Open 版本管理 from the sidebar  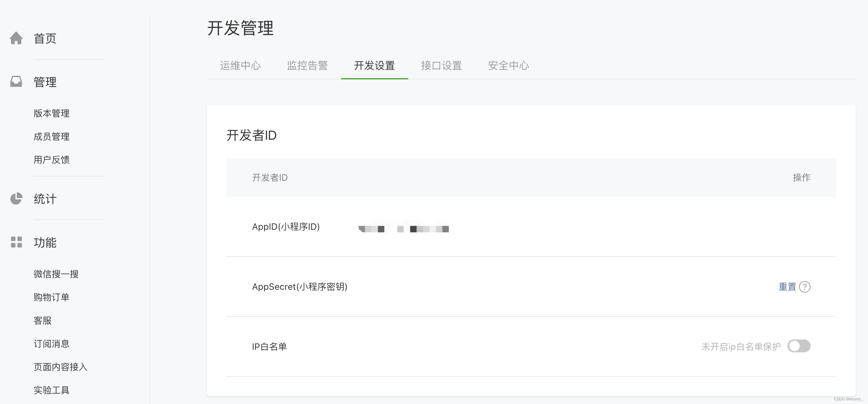pyautogui.click(x=51, y=113)
